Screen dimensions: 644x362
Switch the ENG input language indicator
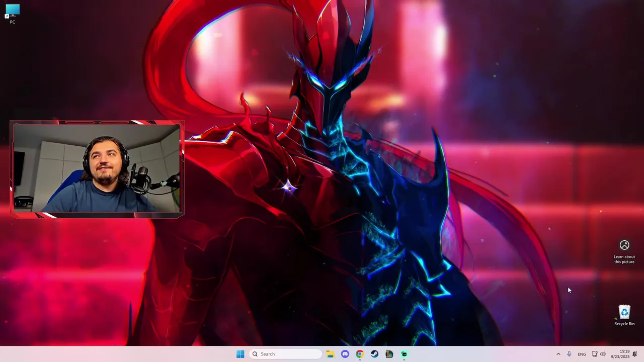(x=582, y=354)
